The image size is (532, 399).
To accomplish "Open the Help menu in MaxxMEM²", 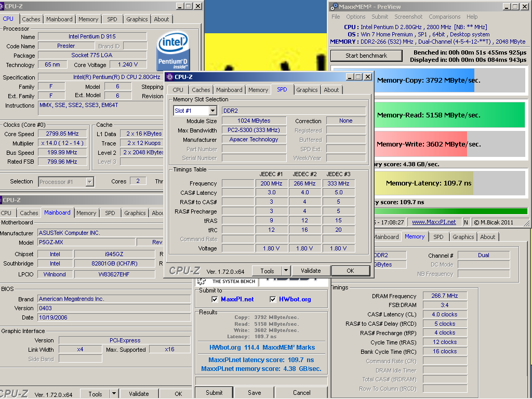I will 472,17.
